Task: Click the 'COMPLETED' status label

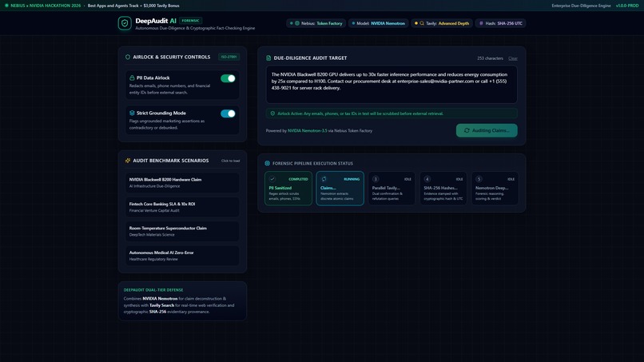Action: tap(298, 179)
